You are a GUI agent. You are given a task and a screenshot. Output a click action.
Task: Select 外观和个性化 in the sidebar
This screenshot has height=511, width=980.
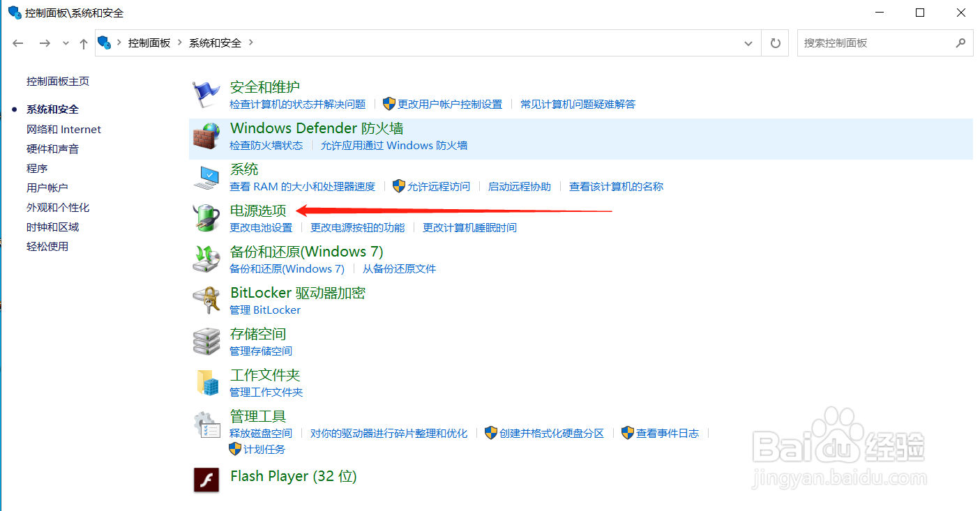pyautogui.click(x=58, y=208)
